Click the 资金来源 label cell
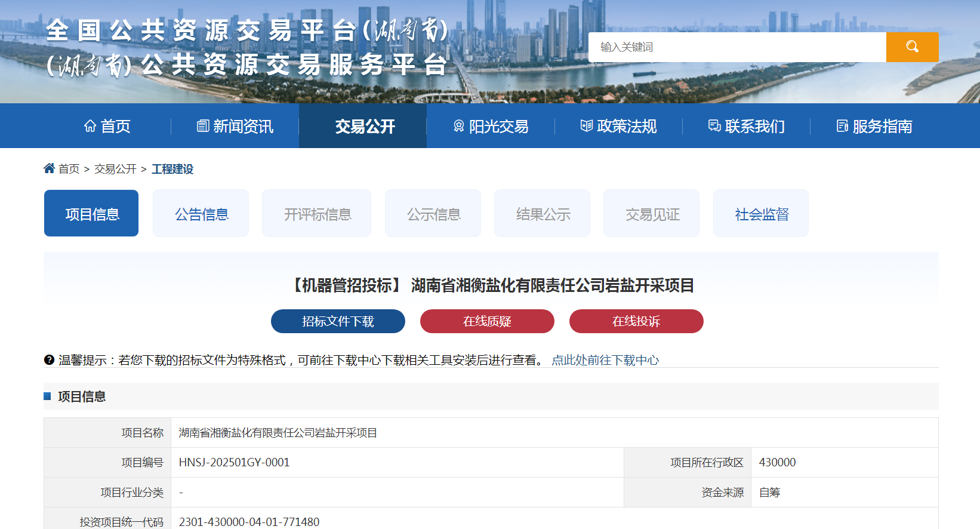Screen dimensions: 980x529 (688, 493)
